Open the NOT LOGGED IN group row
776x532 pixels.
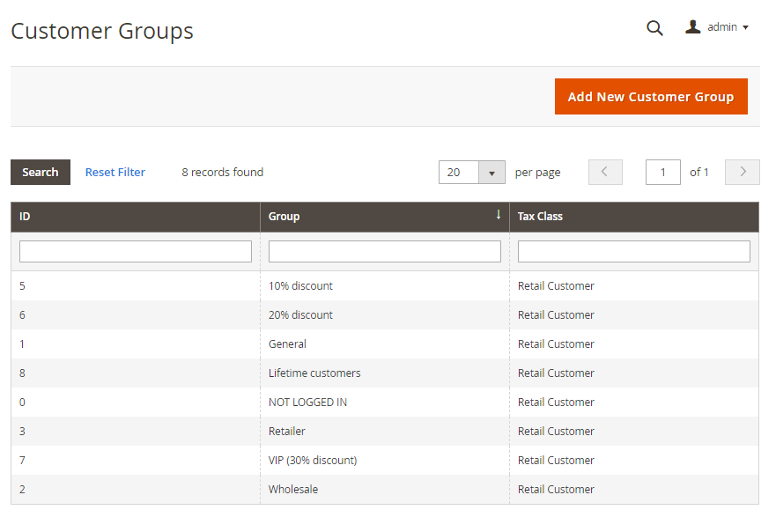click(307, 403)
